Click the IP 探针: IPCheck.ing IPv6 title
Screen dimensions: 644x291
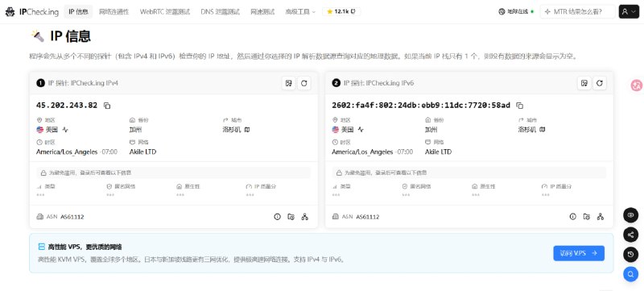coord(378,83)
